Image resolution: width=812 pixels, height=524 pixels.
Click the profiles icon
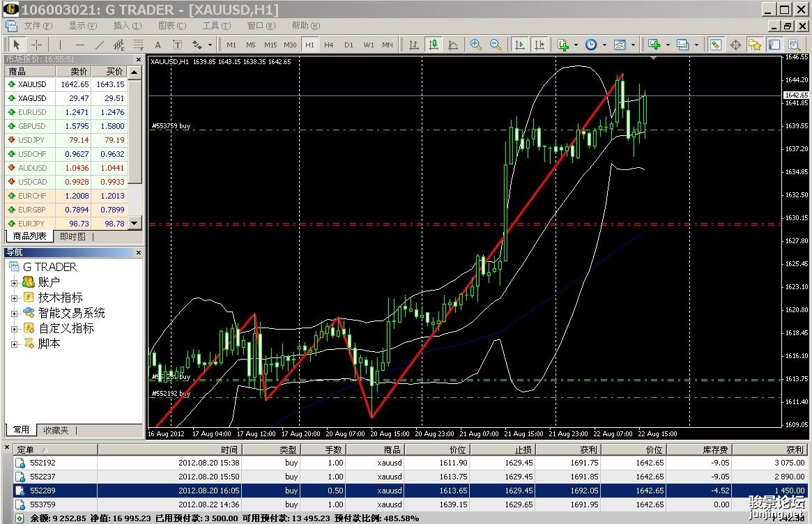(x=682, y=45)
